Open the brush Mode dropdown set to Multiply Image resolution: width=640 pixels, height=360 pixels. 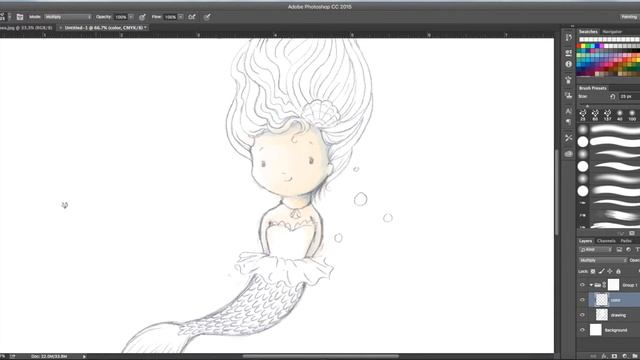pos(68,17)
